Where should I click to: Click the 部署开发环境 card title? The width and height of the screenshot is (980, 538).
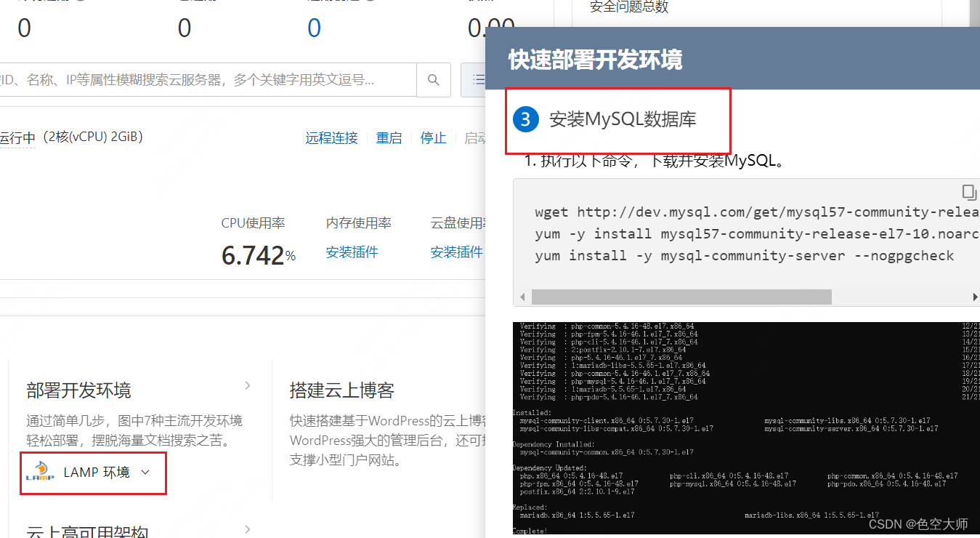pyautogui.click(x=78, y=390)
